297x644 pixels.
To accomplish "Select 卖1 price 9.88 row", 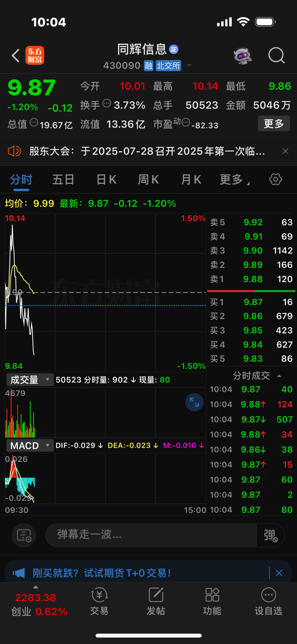I will pyautogui.click(x=251, y=279).
